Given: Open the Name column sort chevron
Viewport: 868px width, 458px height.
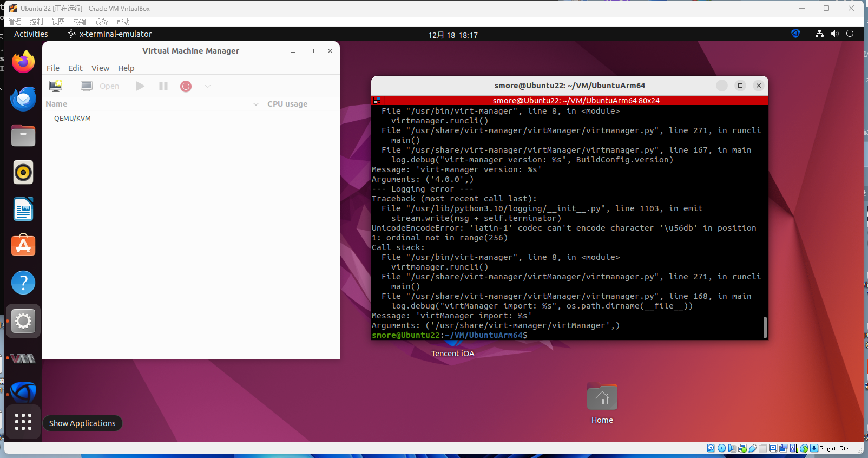Looking at the screenshot, I should point(256,104).
